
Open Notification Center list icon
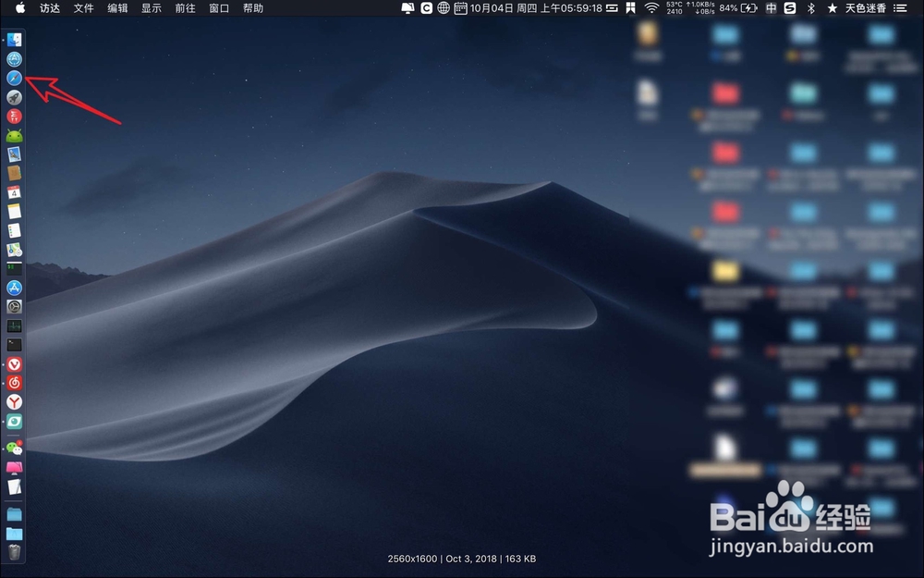(x=900, y=8)
